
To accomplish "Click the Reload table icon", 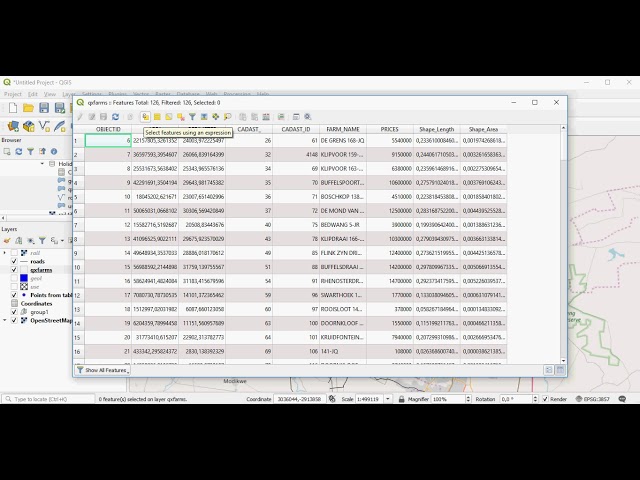I will pyautogui.click(x=116, y=117).
